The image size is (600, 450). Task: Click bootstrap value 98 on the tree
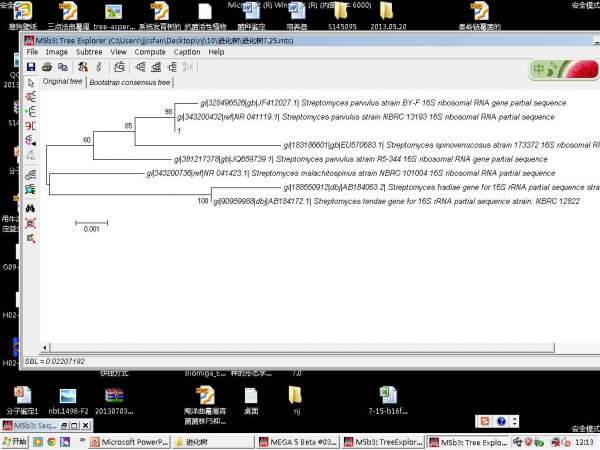[168, 111]
